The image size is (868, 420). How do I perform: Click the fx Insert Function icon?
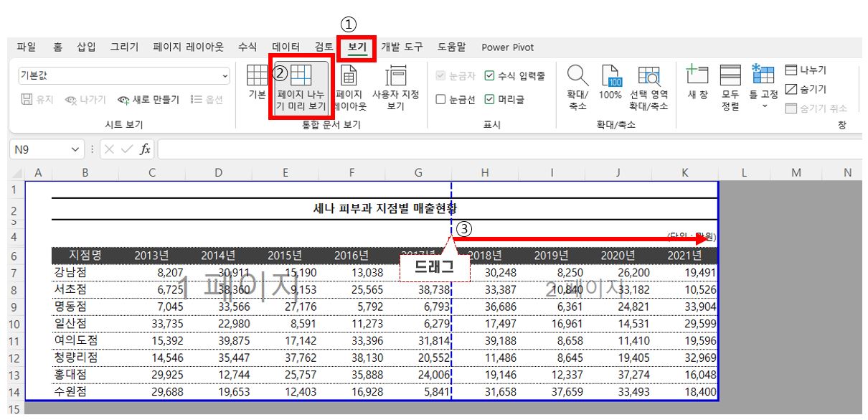click(x=145, y=149)
